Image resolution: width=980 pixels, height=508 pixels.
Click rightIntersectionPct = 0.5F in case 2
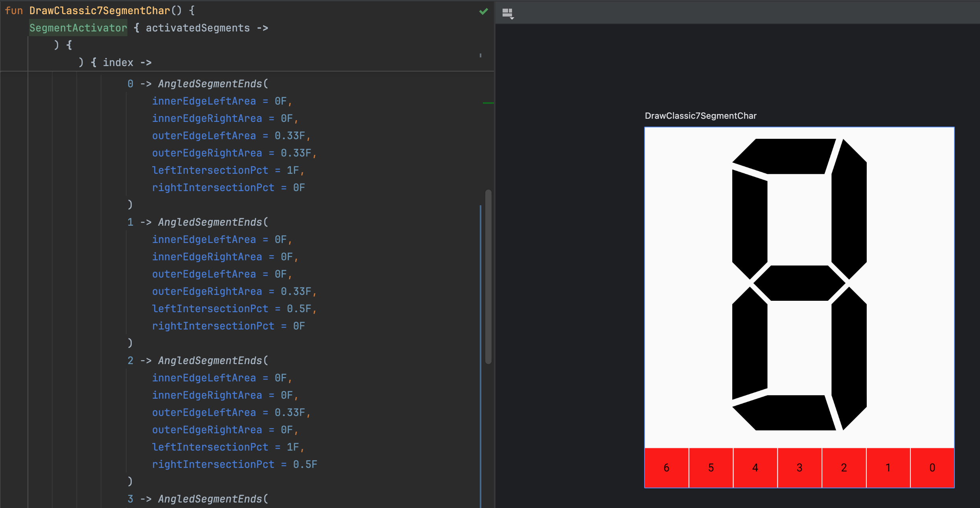pos(235,464)
